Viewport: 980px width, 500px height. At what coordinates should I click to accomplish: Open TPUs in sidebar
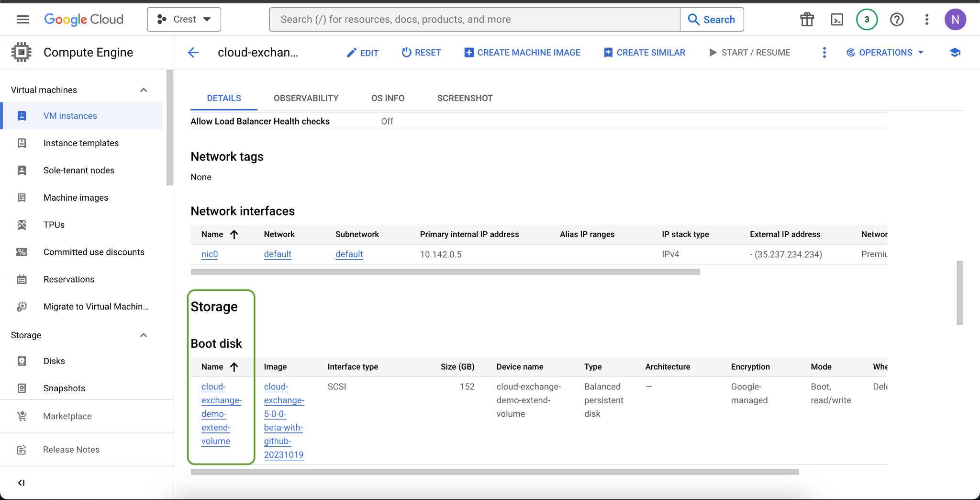[x=82, y=225]
